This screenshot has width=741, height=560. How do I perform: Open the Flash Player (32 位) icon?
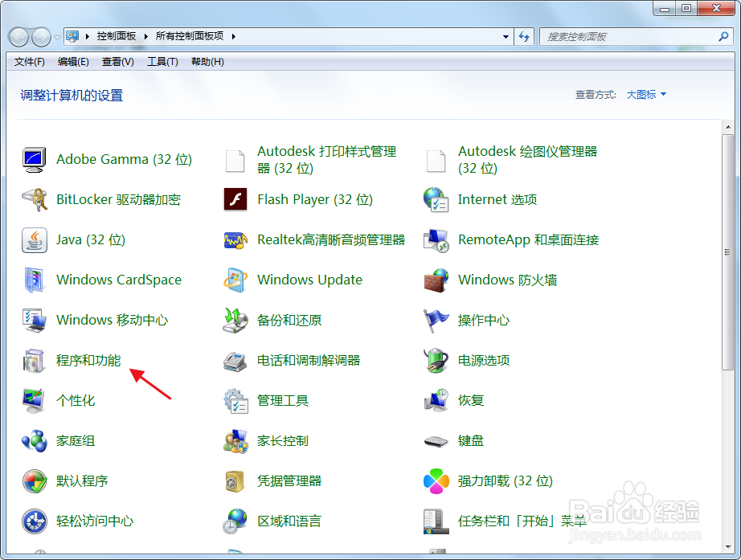click(235, 199)
